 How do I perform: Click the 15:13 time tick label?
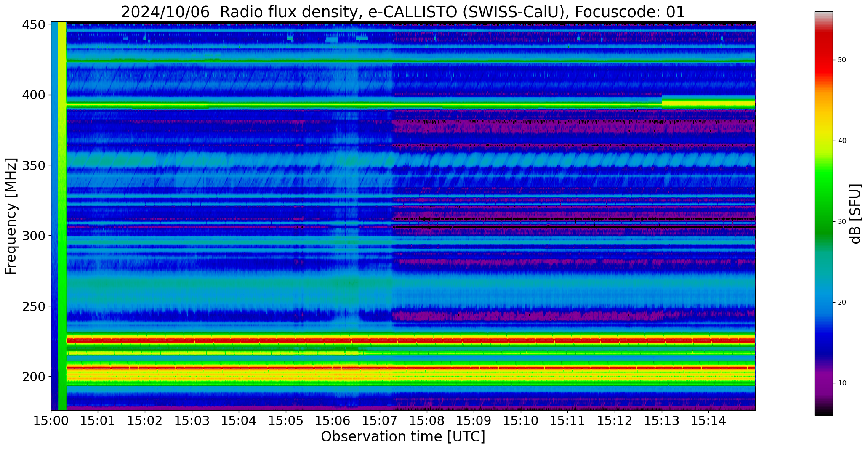click(x=661, y=420)
